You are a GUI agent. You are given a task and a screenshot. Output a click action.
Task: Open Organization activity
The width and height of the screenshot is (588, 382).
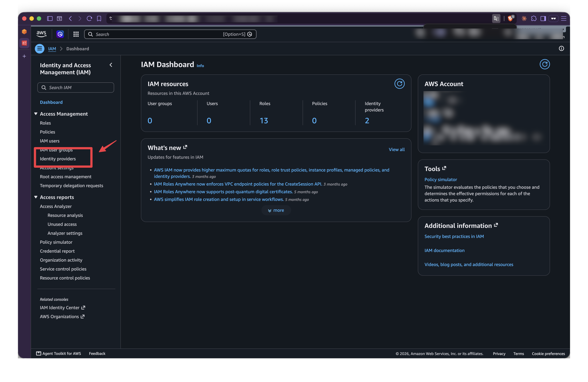point(61,260)
